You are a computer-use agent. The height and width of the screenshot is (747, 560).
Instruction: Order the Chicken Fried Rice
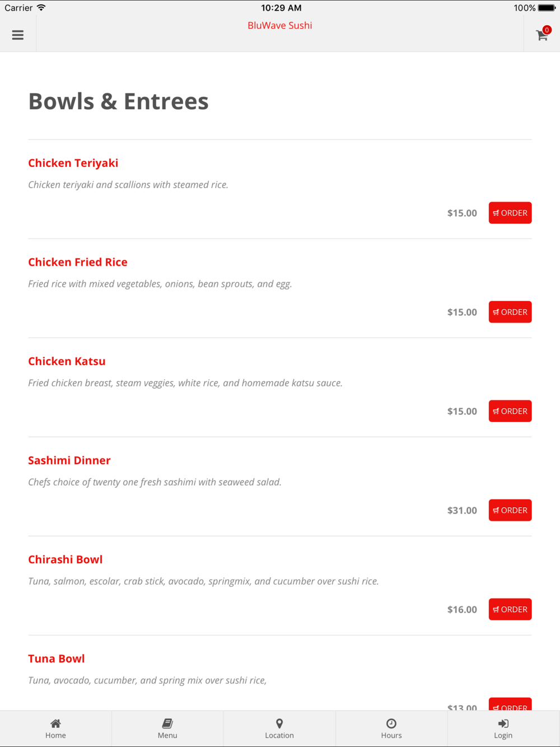click(x=510, y=312)
